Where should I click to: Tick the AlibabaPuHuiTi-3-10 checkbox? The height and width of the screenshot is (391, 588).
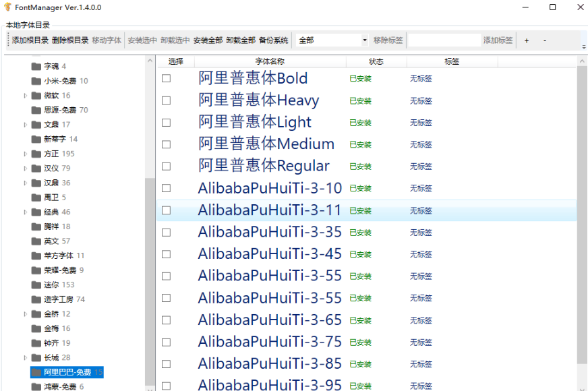click(x=166, y=188)
